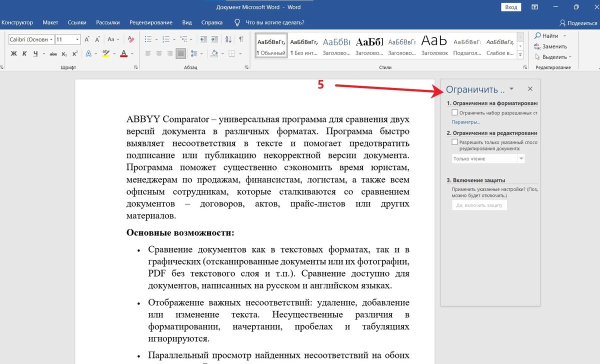
Task: Open the Справка tab
Action: (212, 22)
